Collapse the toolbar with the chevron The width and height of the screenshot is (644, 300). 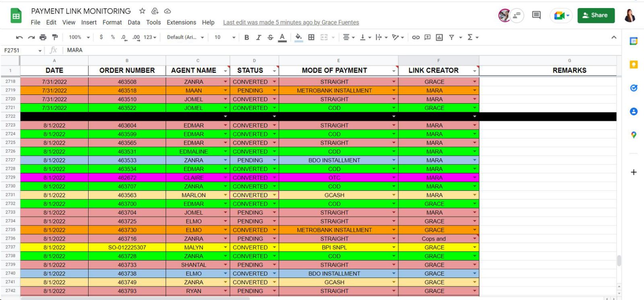[x=614, y=37]
